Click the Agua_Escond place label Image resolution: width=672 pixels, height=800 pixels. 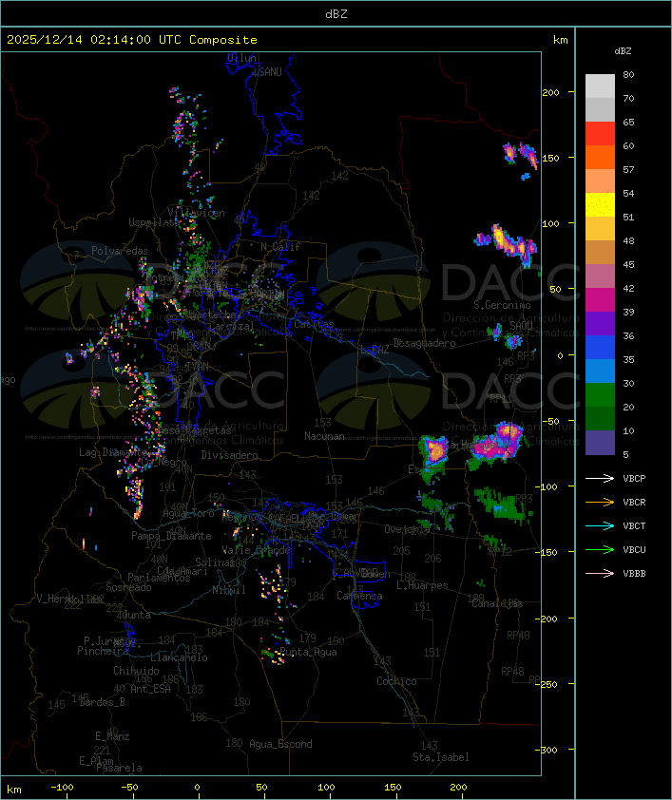[280, 744]
